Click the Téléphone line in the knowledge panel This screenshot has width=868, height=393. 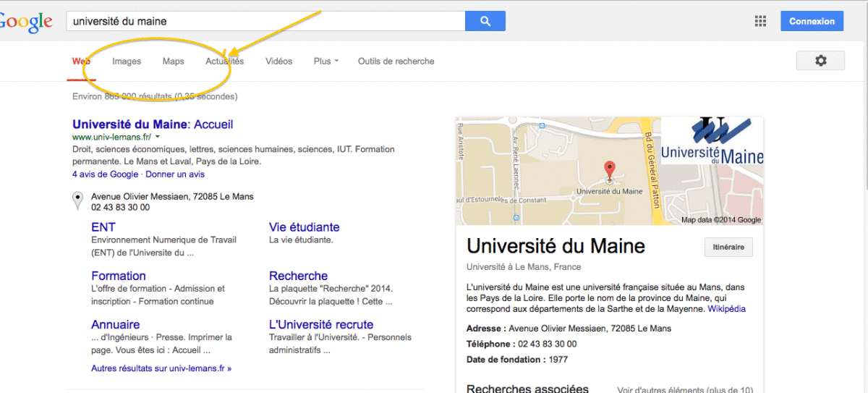(522, 345)
